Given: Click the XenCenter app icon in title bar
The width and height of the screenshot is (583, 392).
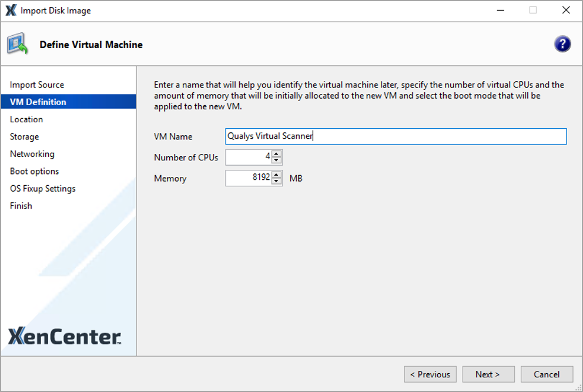Looking at the screenshot, I should click(x=11, y=11).
